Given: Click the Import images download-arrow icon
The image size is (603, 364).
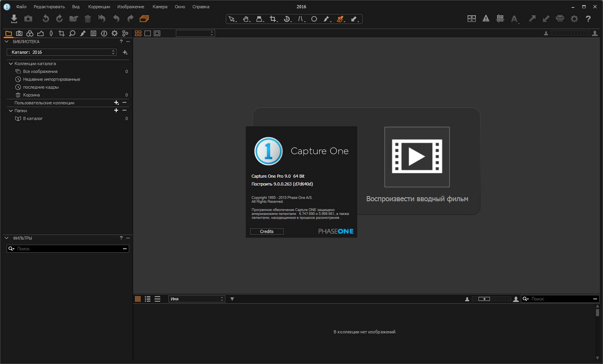Looking at the screenshot, I should pos(14,18).
